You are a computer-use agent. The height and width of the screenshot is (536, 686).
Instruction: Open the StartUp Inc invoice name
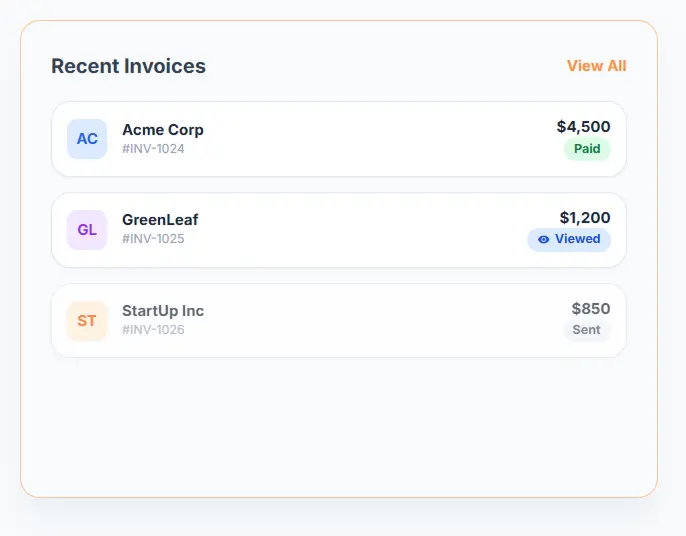click(x=163, y=311)
